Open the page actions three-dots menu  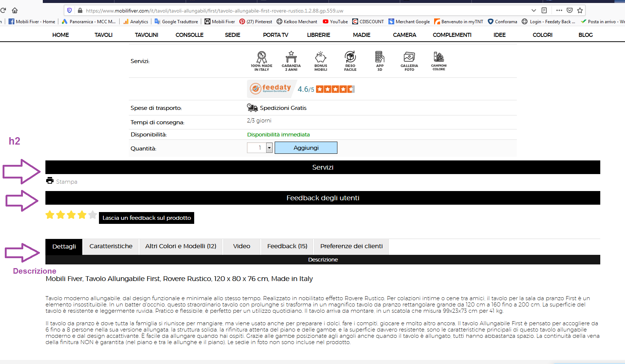coord(559,10)
